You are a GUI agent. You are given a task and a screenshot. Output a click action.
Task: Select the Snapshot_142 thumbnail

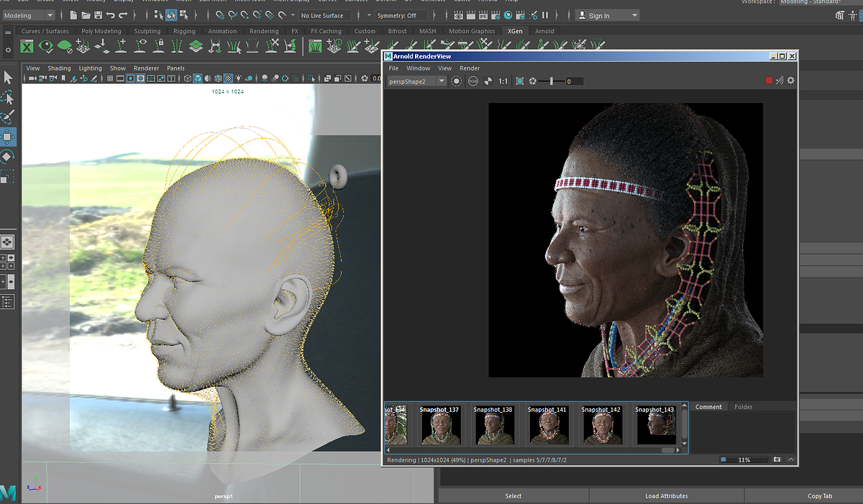pyautogui.click(x=601, y=426)
